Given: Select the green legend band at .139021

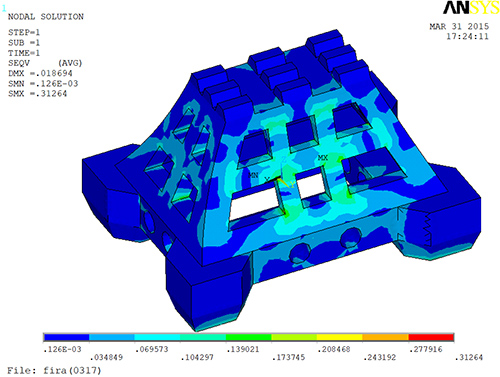Looking at the screenshot, I should click(x=249, y=337).
